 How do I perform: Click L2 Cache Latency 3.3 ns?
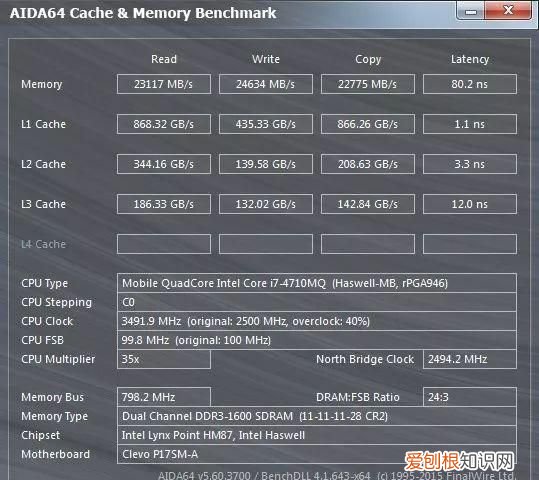click(x=470, y=164)
